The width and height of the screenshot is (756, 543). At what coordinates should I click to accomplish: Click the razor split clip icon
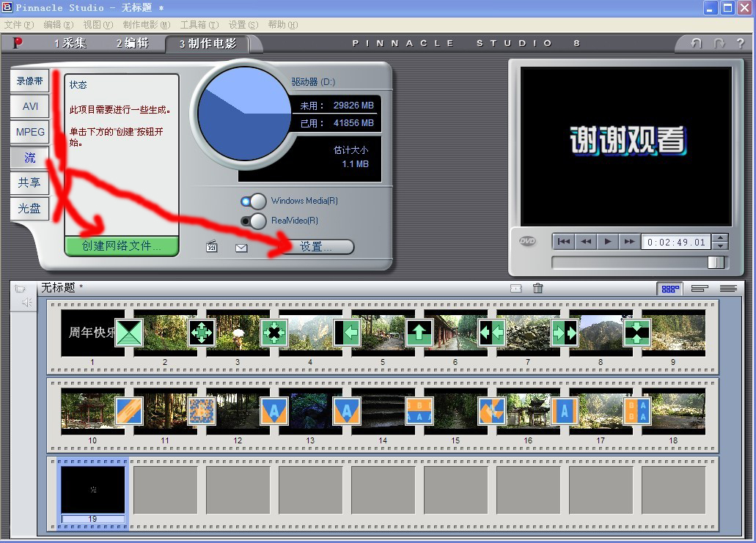click(515, 288)
